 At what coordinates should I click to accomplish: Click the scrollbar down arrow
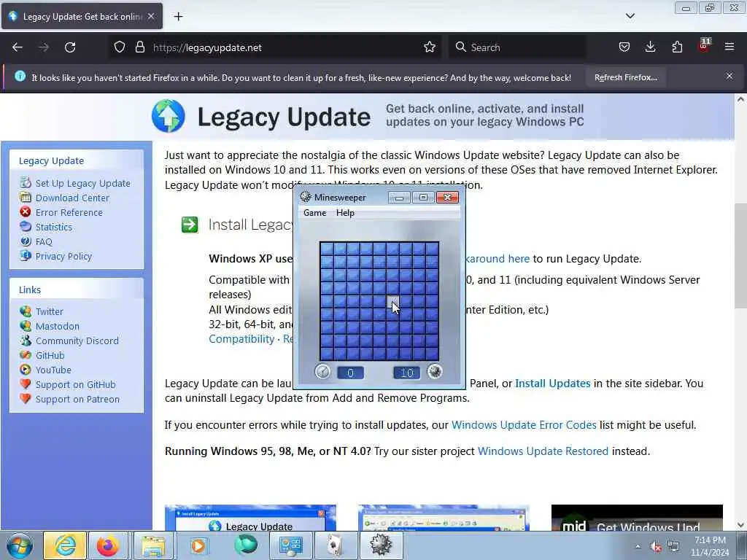point(740,525)
